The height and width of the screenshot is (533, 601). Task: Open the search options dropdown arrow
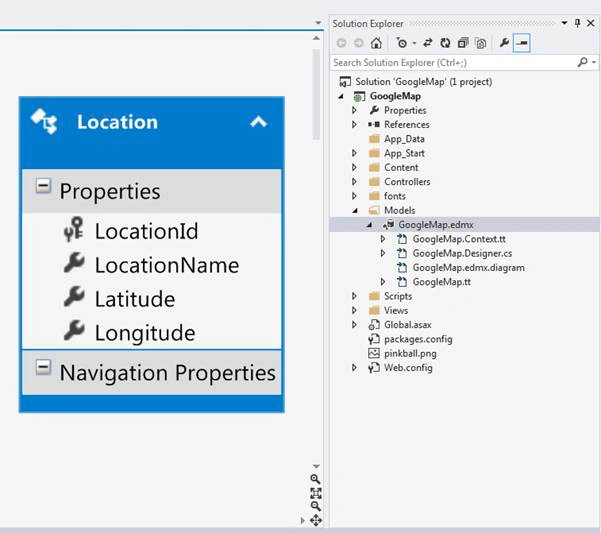click(x=594, y=62)
